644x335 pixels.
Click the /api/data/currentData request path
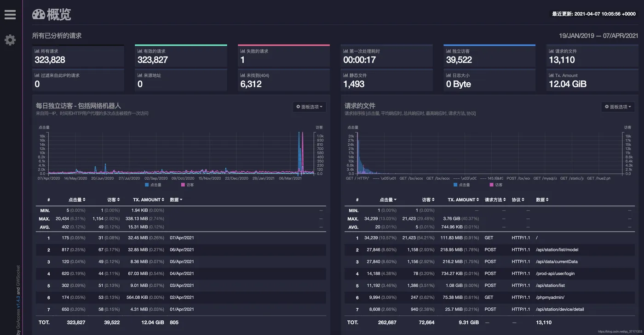[557, 262]
